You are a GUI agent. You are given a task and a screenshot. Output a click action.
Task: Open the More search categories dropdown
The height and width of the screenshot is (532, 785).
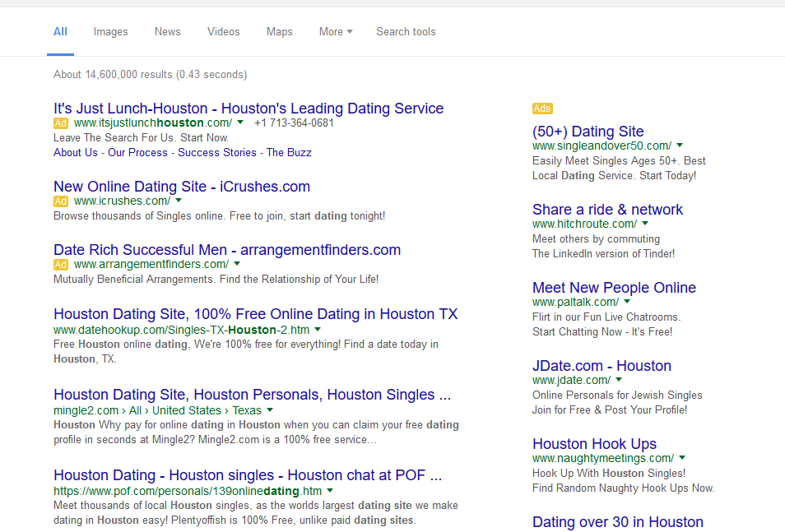[x=335, y=32]
